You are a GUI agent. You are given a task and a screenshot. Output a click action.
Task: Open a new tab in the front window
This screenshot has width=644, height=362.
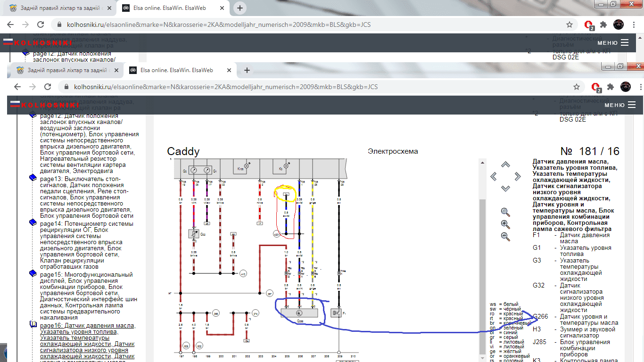point(247,70)
